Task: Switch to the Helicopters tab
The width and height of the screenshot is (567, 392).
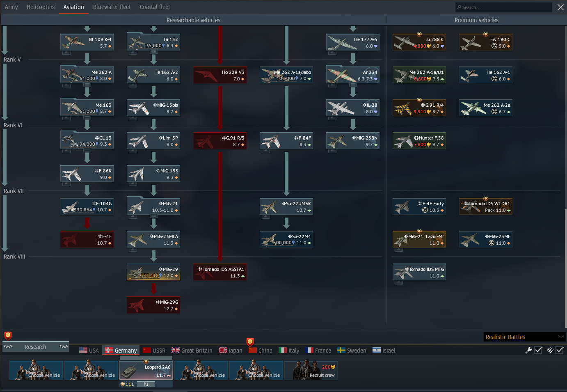Action: pos(41,7)
